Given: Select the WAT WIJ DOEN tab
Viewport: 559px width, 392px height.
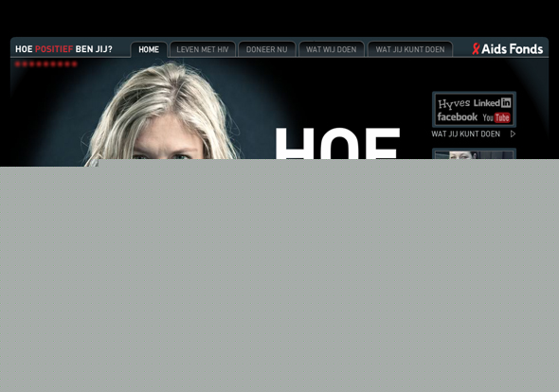Looking at the screenshot, I should click(332, 49).
